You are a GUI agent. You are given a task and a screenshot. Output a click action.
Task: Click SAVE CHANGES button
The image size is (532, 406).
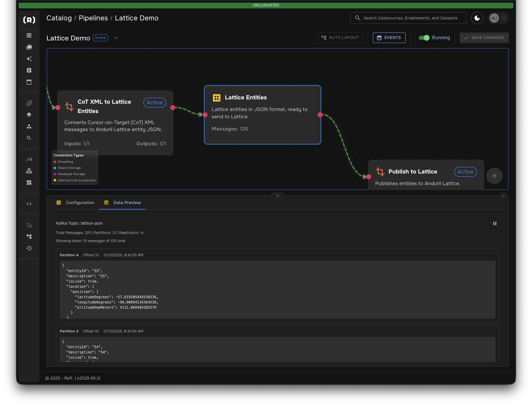tap(484, 38)
